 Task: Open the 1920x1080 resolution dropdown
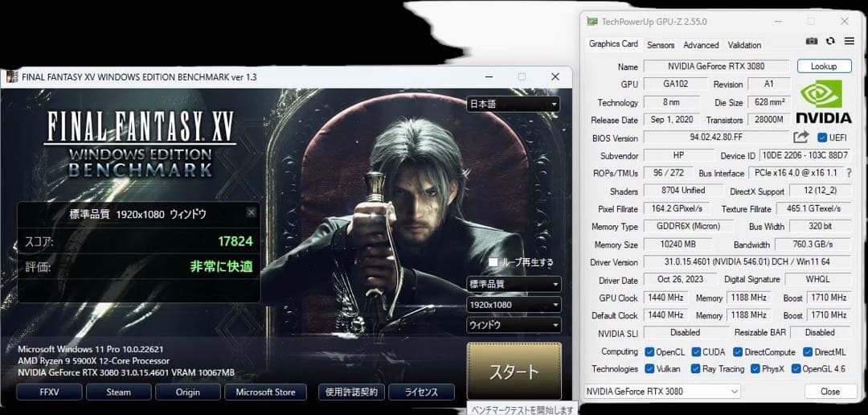tap(514, 305)
